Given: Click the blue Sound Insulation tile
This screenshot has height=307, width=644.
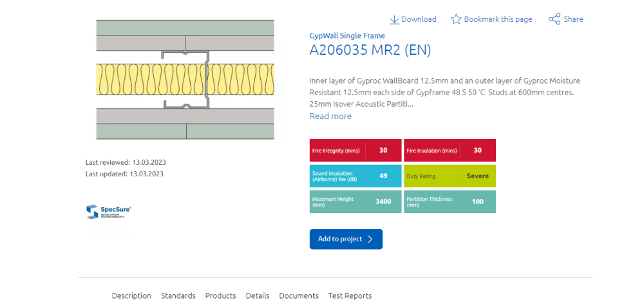Looking at the screenshot, I should (355, 176).
